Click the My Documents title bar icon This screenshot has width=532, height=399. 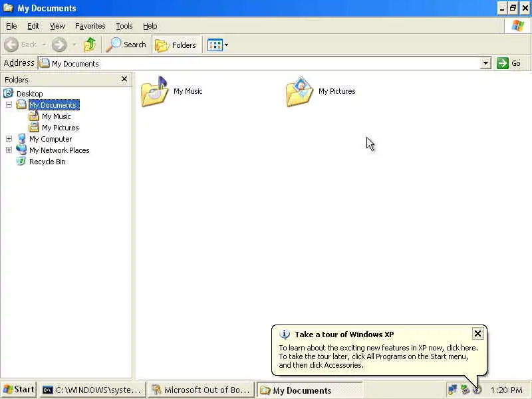point(8,7)
